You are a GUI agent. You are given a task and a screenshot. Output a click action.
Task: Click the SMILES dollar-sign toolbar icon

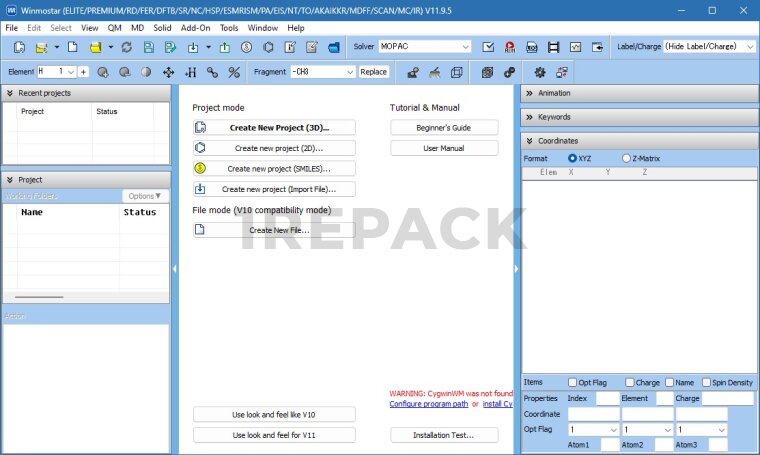[x=246, y=47]
